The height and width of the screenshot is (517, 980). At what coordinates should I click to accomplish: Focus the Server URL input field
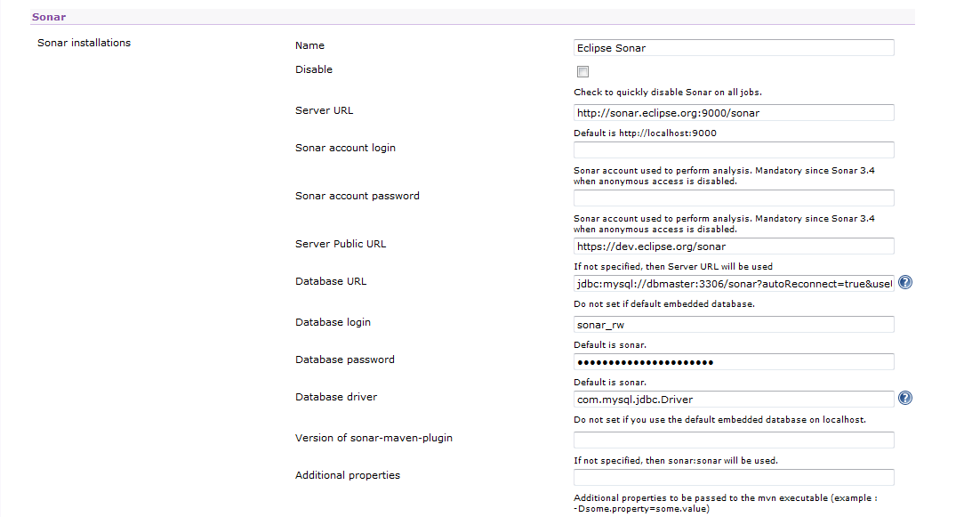tap(734, 112)
